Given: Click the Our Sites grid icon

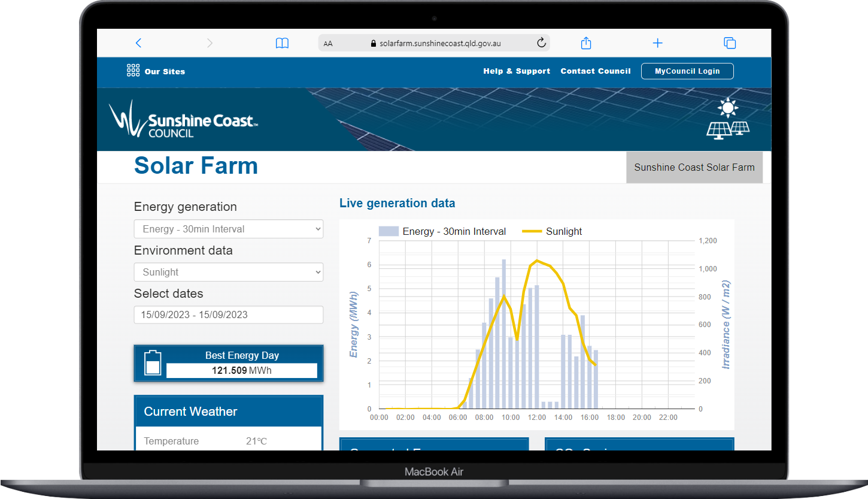Looking at the screenshot, I should tap(133, 71).
